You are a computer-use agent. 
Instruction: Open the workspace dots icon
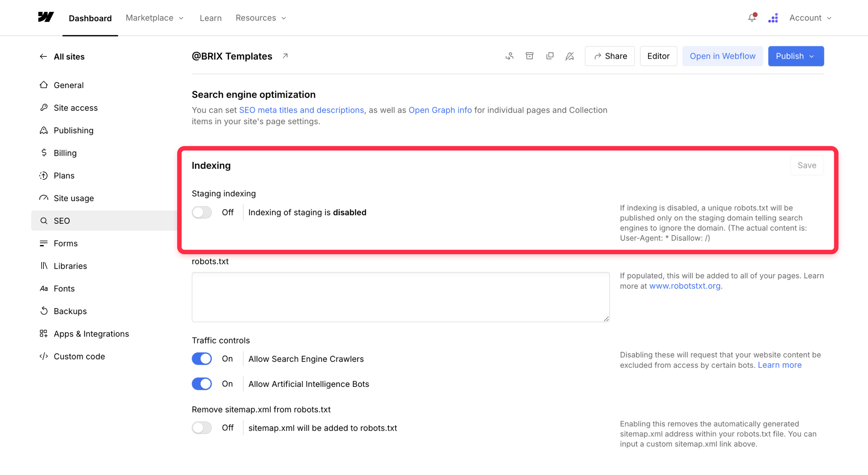[773, 18]
